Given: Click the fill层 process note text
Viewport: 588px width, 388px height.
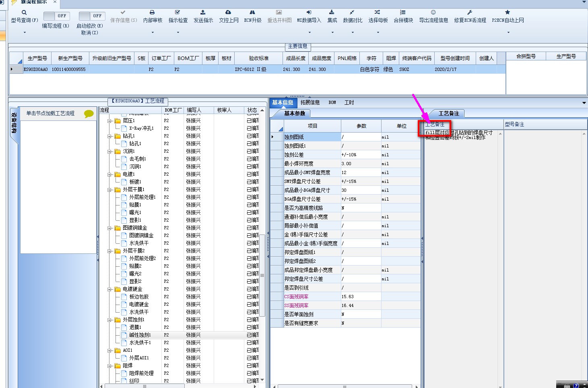Looking at the screenshot, I should (x=459, y=135).
